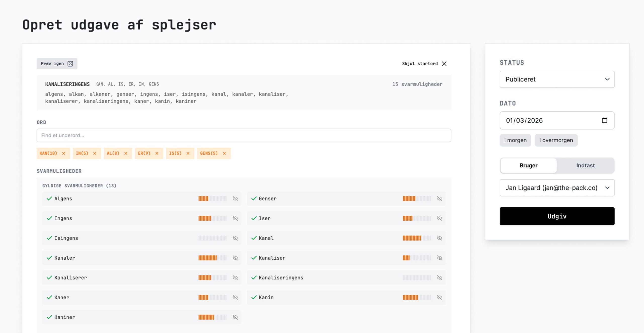Click the X next to Skjul startord
644x333 pixels.
pos(444,64)
